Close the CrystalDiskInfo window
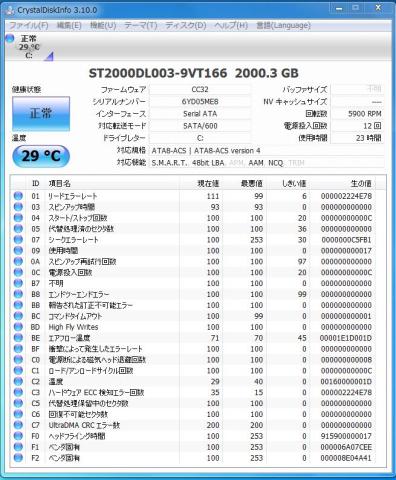This screenshot has height=480, width=396. pyautogui.click(x=378, y=8)
